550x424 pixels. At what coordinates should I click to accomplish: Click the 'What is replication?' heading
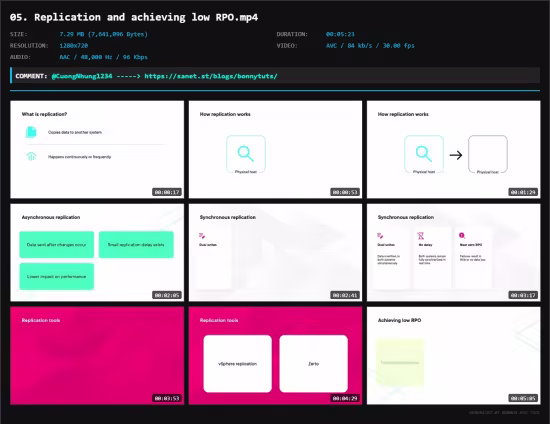44,114
